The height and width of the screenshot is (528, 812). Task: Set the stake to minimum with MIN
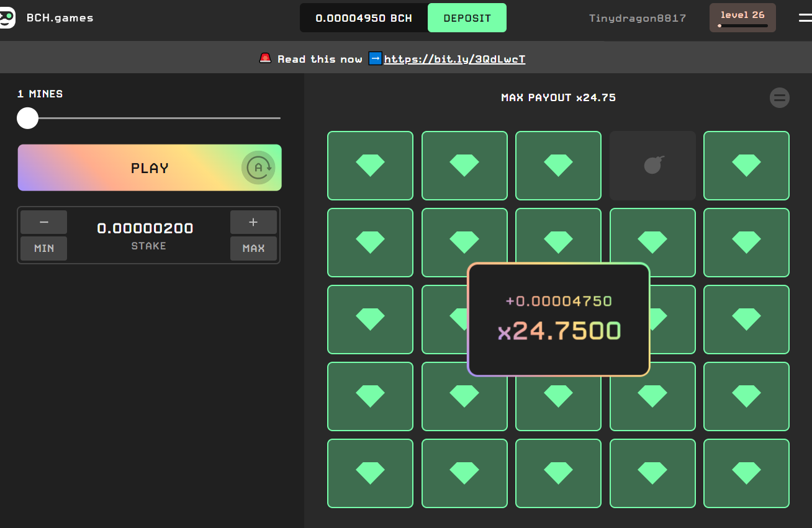click(x=43, y=248)
